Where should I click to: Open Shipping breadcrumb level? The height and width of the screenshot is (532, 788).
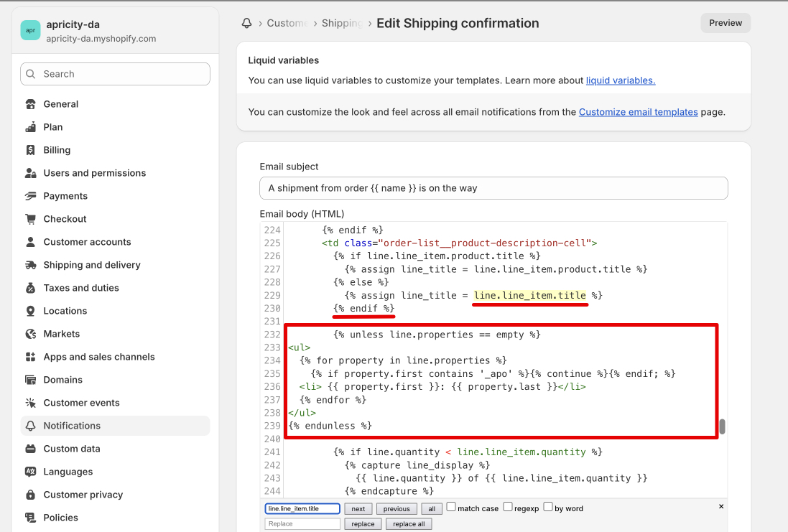[341, 23]
